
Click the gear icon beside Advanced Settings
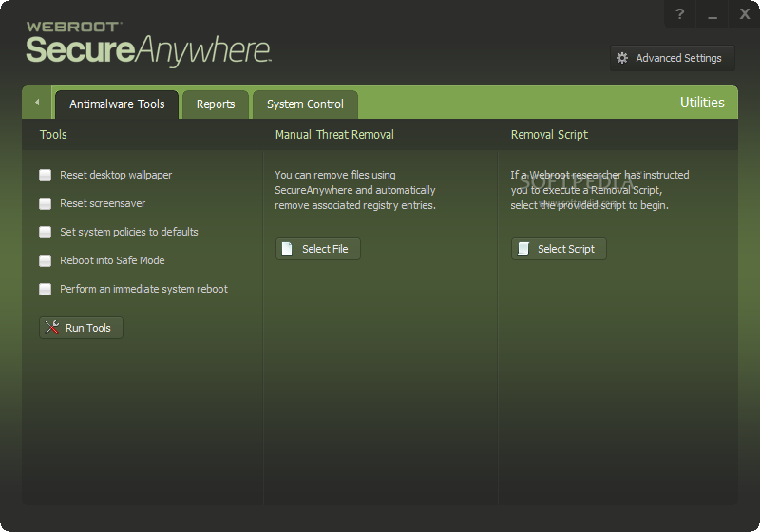(x=622, y=58)
